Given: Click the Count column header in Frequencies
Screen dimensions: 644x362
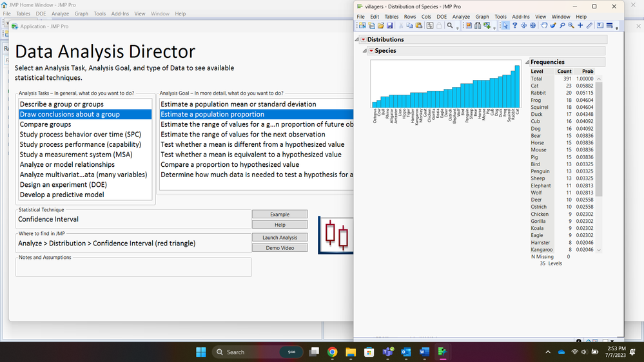Looking at the screenshot, I should point(564,71).
